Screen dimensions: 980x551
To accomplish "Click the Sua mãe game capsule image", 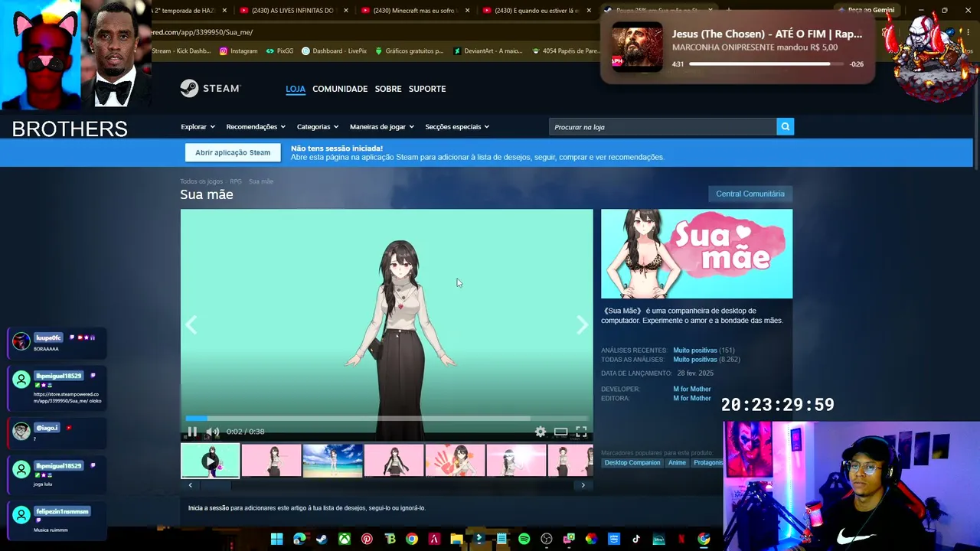I will pyautogui.click(x=697, y=254).
